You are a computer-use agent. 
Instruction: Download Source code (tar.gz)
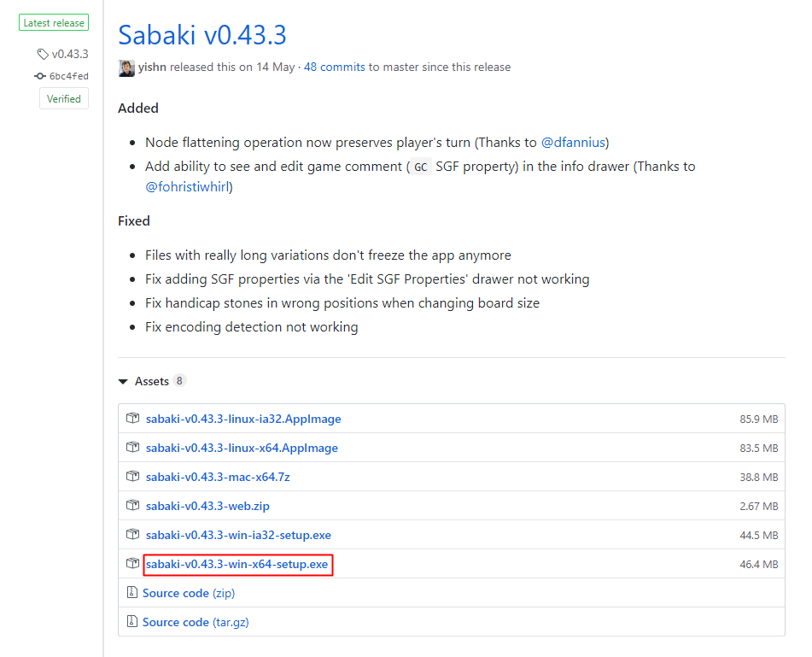[196, 622]
